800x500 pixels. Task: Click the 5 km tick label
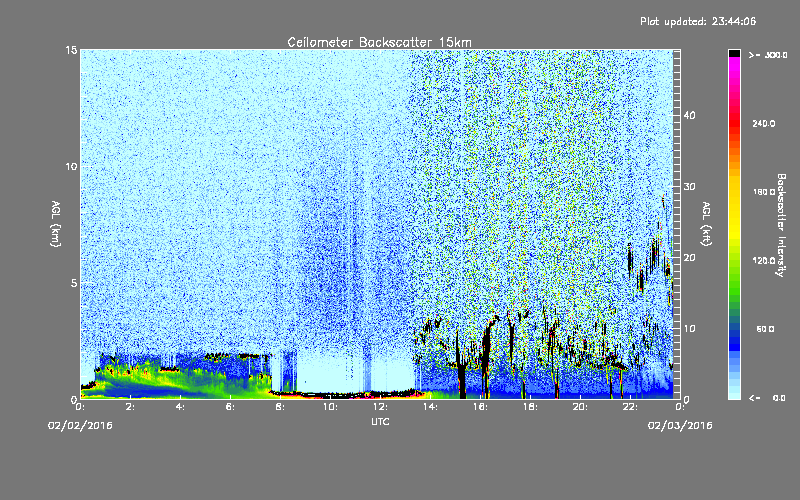tap(73, 283)
